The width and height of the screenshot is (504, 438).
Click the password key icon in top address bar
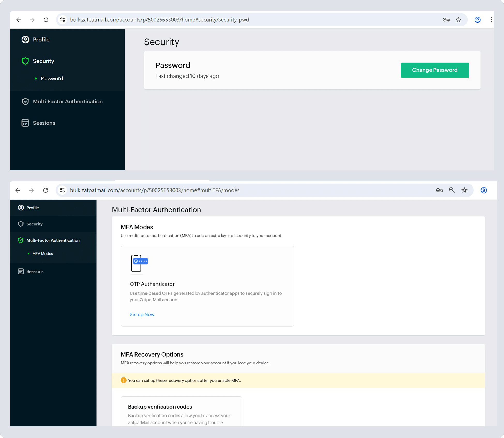446,20
